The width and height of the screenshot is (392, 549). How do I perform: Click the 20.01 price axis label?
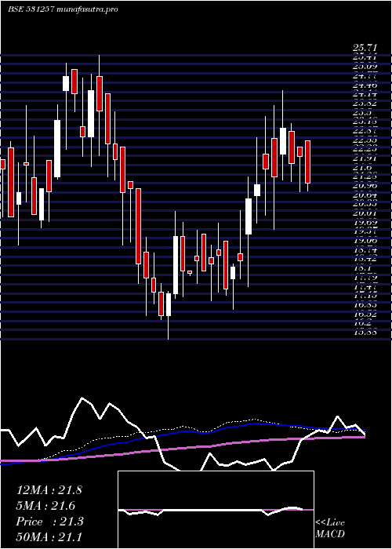pos(365,213)
